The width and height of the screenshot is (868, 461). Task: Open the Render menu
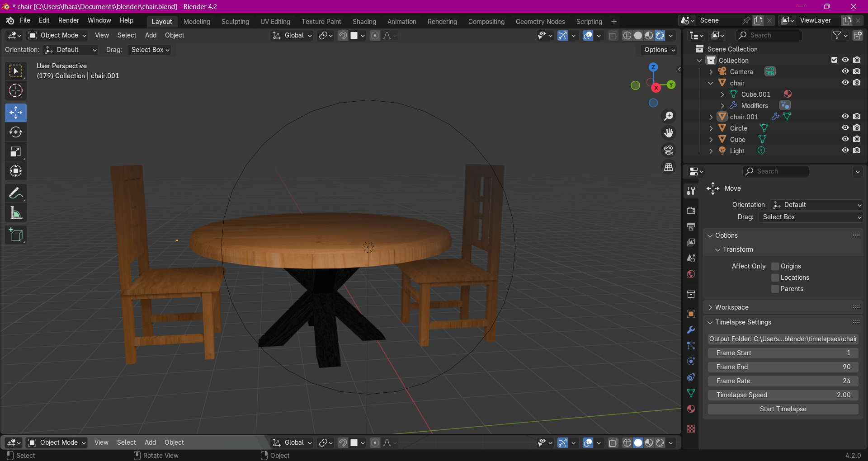pyautogui.click(x=69, y=20)
